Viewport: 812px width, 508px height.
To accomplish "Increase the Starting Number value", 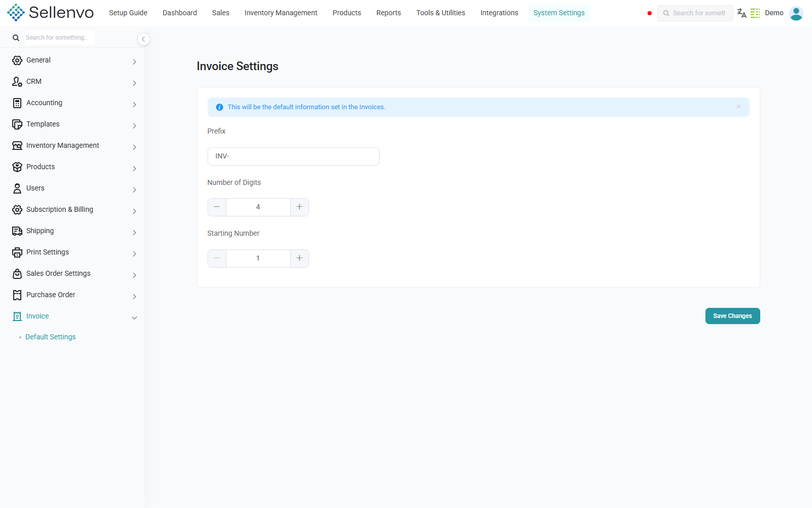I will (x=299, y=259).
